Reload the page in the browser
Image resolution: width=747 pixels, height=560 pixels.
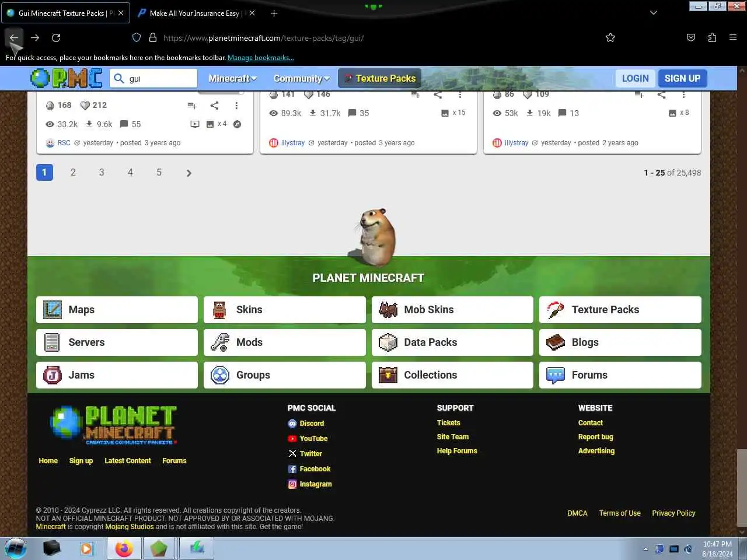(x=56, y=37)
